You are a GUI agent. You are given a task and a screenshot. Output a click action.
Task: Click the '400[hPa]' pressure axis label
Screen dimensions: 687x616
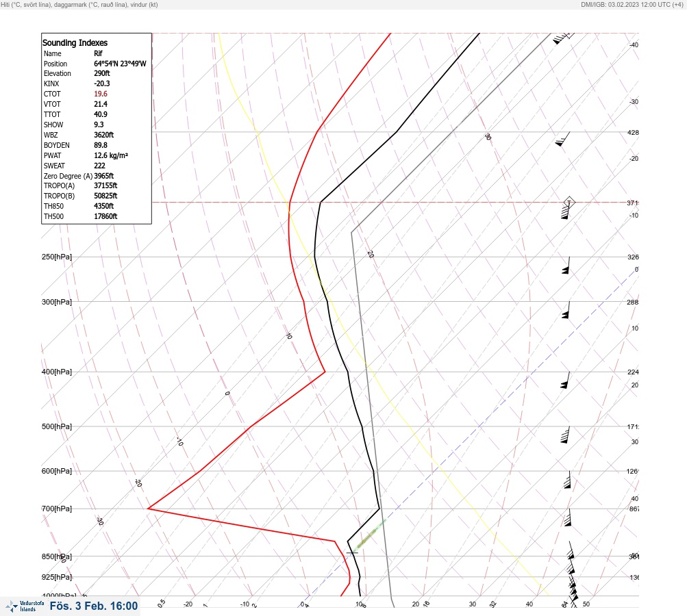(x=57, y=372)
